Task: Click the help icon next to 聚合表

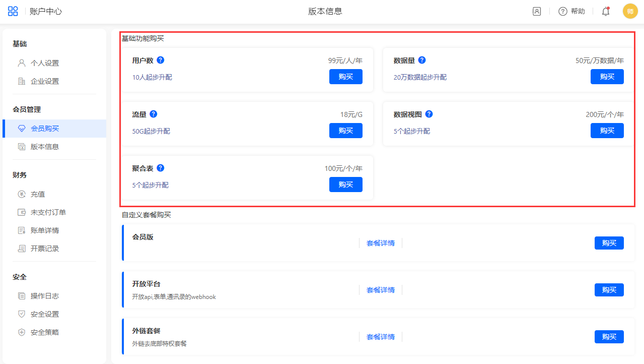Action: (x=161, y=168)
